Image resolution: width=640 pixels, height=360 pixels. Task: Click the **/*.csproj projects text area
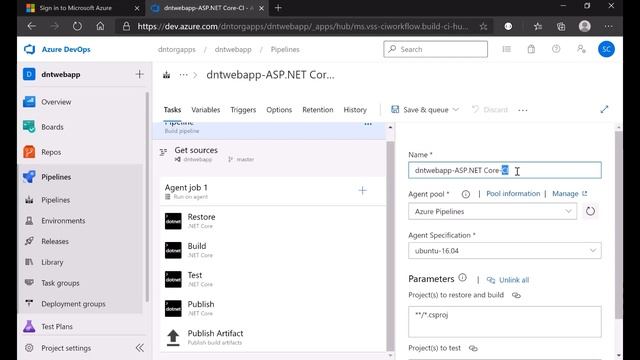click(504, 322)
